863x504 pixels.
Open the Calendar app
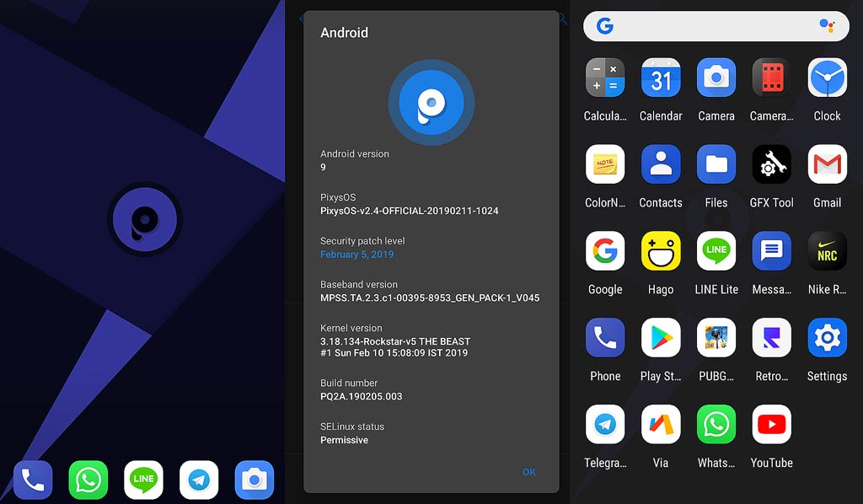[661, 78]
